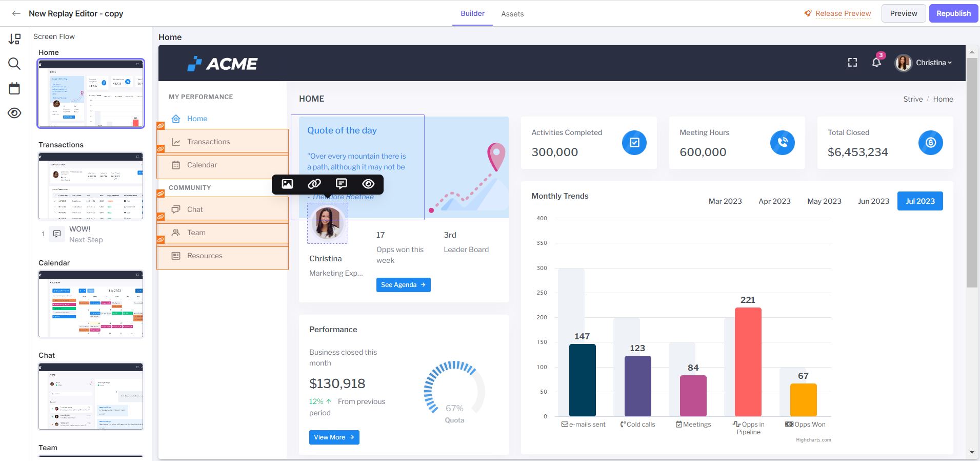
Task: Open the search icon in left sidebar
Action: (14, 64)
